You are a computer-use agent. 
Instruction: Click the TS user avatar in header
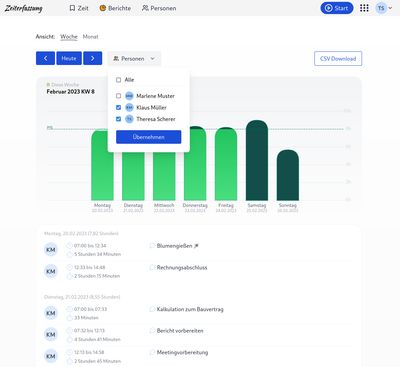click(x=381, y=8)
